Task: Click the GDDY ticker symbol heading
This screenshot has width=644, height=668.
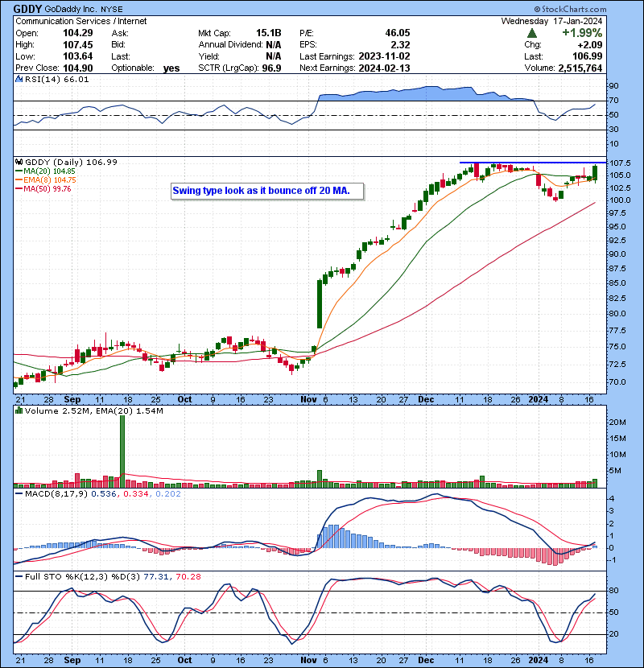Action: (x=27, y=9)
